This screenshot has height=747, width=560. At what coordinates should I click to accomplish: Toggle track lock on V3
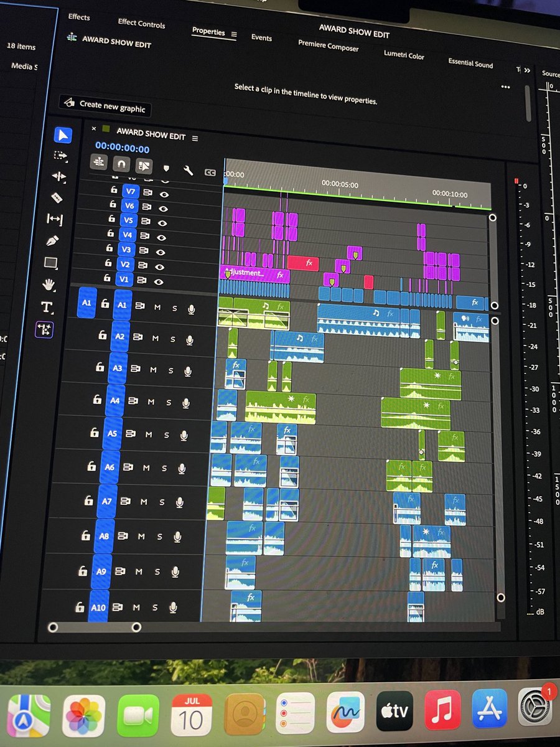[108, 248]
